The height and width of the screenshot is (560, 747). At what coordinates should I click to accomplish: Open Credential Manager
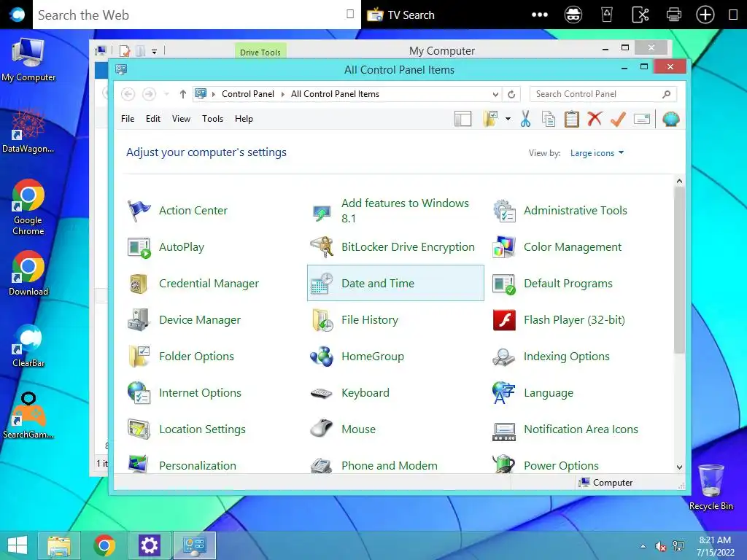(193, 284)
